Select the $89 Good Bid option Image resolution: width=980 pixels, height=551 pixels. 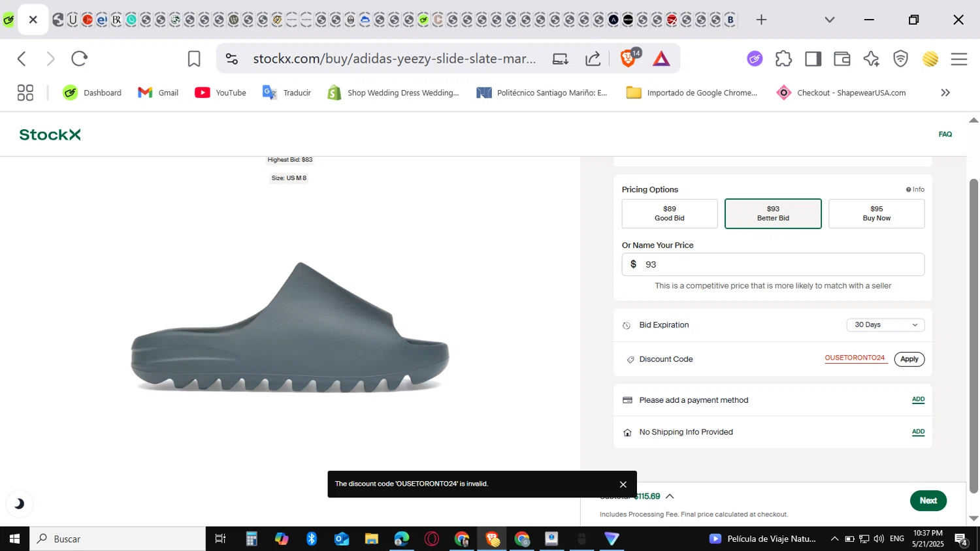pos(670,213)
